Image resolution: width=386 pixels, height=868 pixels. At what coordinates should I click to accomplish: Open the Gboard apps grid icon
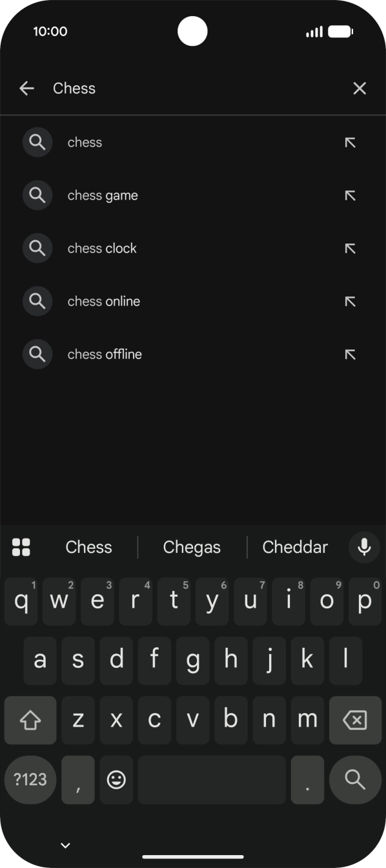coord(21,547)
